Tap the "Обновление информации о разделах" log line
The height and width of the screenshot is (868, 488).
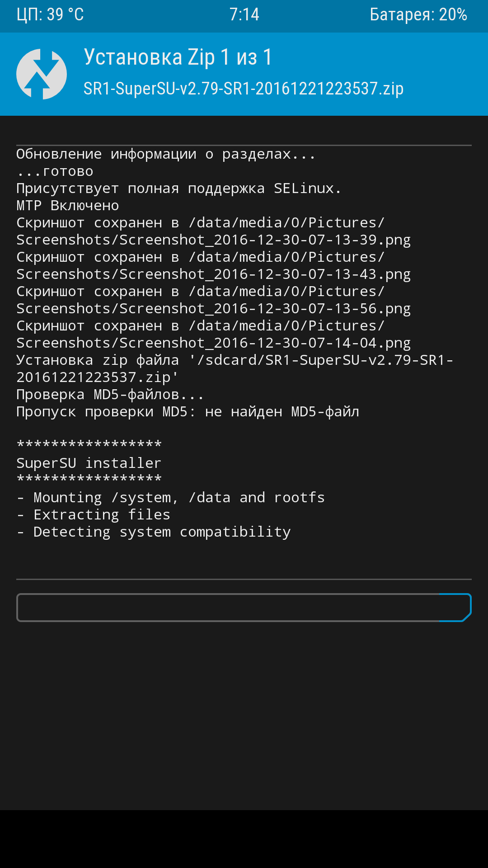click(x=165, y=154)
